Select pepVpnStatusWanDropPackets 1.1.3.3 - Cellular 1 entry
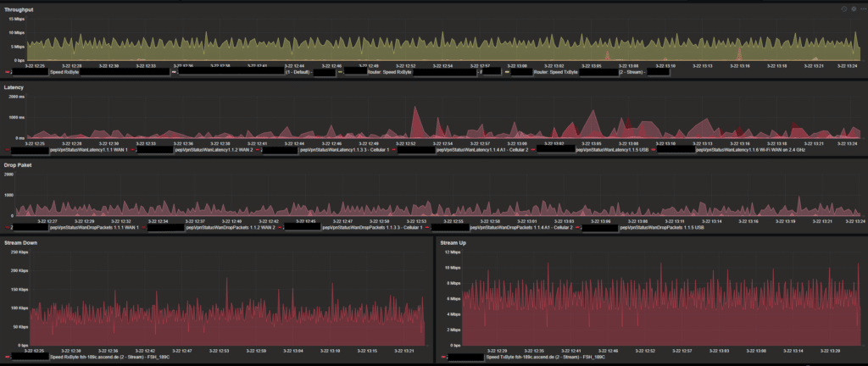 pyautogui.click(x=374, y=227)
